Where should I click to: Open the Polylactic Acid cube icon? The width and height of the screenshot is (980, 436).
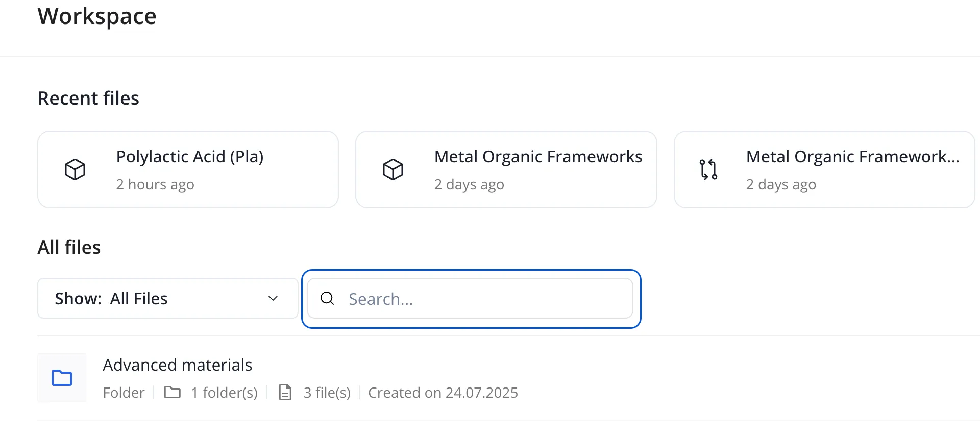click(75, 169)
